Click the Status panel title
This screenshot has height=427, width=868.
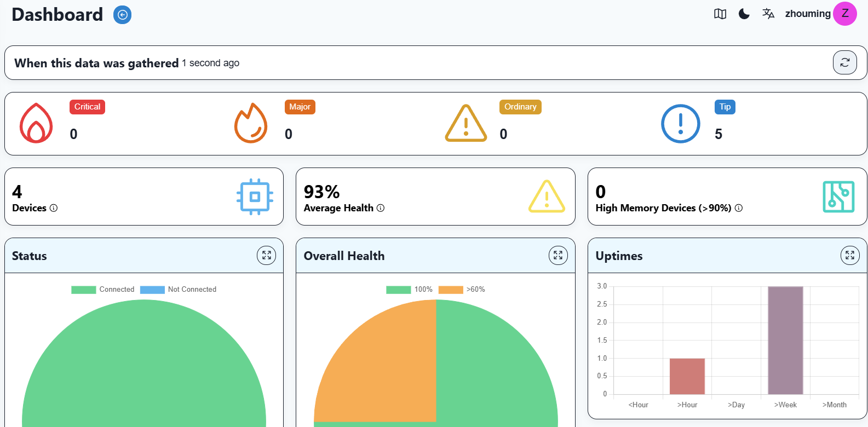pos(30,256)
